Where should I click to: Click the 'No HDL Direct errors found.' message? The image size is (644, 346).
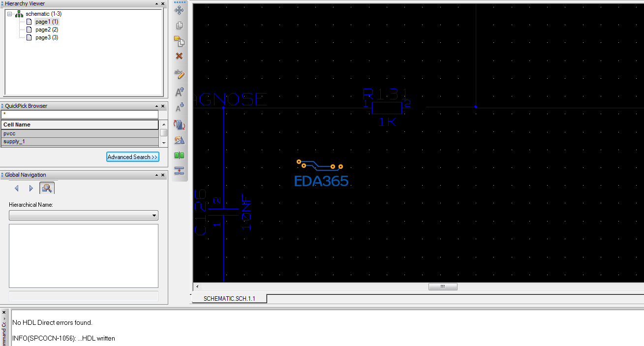click(52, 322)
